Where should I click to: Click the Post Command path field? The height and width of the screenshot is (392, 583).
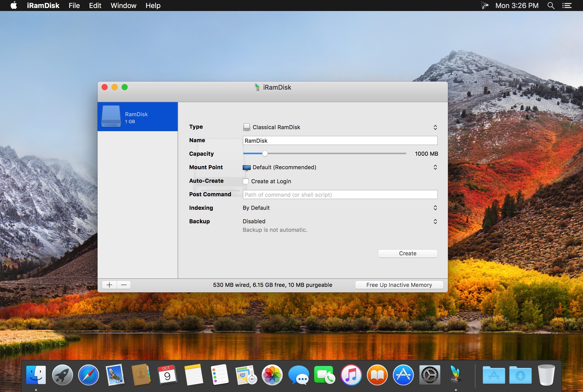click(x=340, y=194)
